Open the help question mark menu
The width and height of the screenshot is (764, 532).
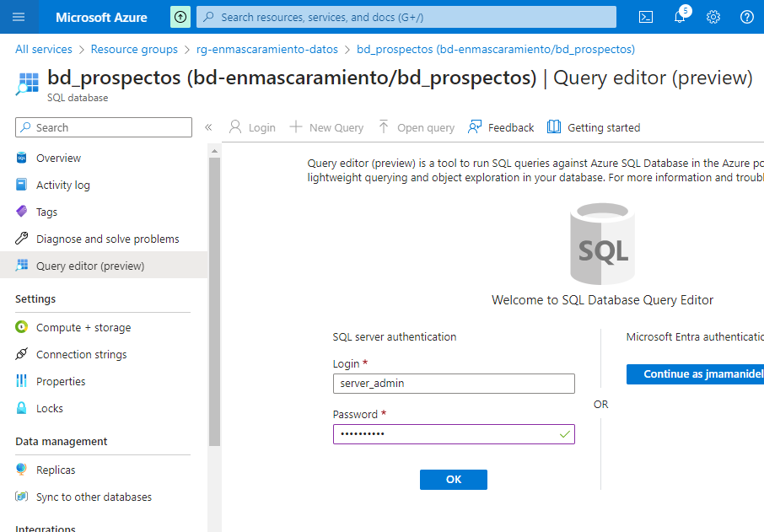(x=747, y=17)
